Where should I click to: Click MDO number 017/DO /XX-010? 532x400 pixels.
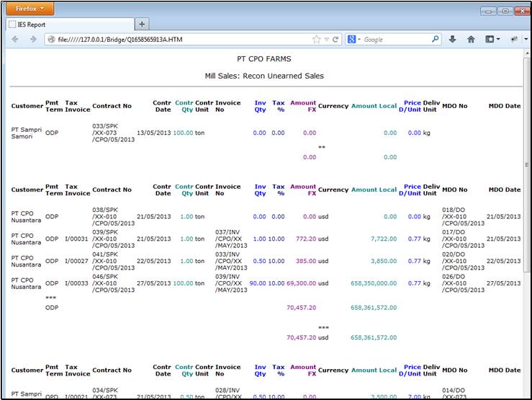click(463, 239)
